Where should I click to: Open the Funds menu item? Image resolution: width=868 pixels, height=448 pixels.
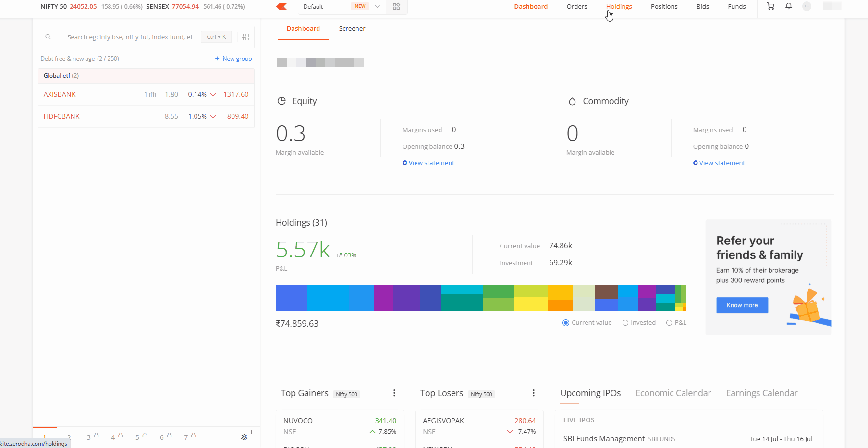736,6
